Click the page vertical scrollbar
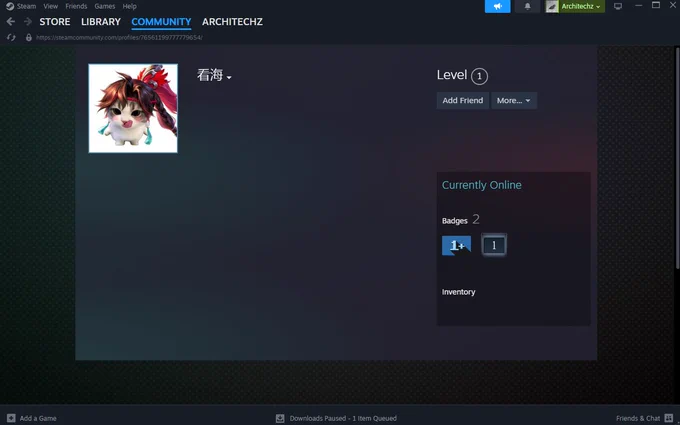The height and width of the screenshot is (425, 680). 677,158
